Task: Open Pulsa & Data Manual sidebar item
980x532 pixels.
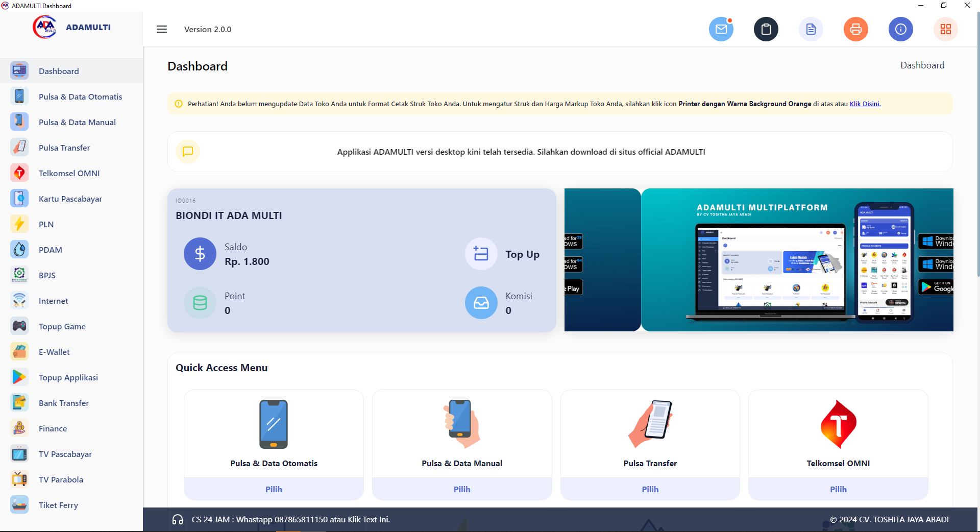Action: point(71,122)
